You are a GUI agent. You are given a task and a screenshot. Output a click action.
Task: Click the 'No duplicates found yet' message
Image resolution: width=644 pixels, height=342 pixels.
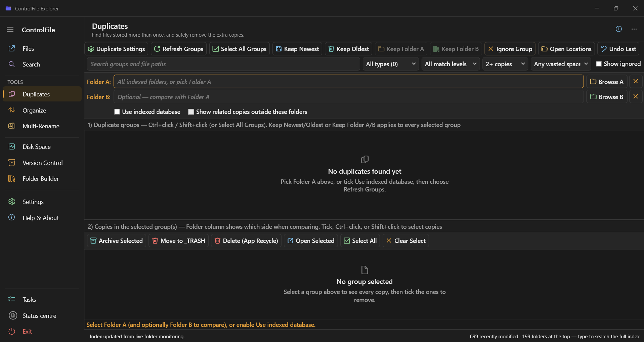pyautogui.click(x=365, y=172)
